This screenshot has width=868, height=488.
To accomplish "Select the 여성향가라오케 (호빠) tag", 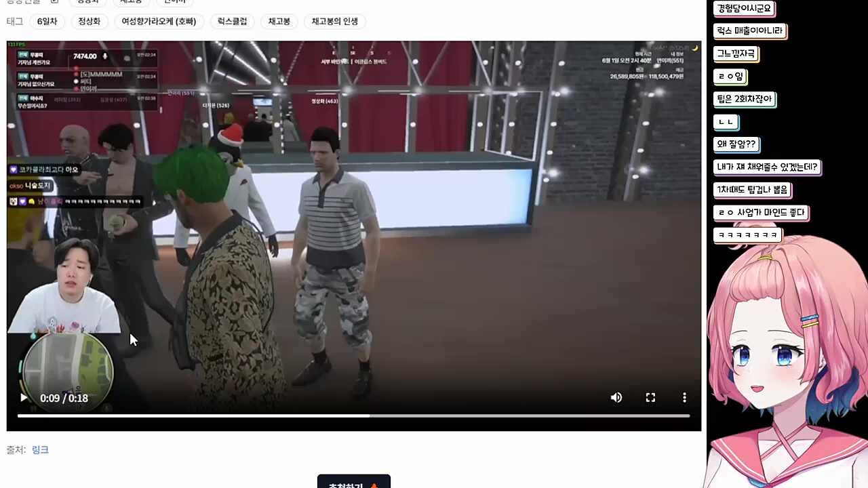I will [159, 22].
